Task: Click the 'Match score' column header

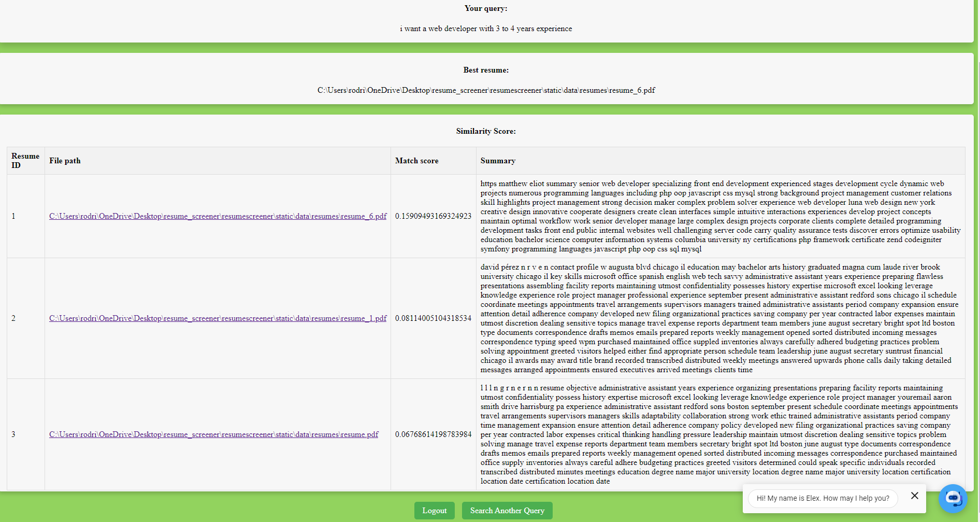Action: coord(416,161)
